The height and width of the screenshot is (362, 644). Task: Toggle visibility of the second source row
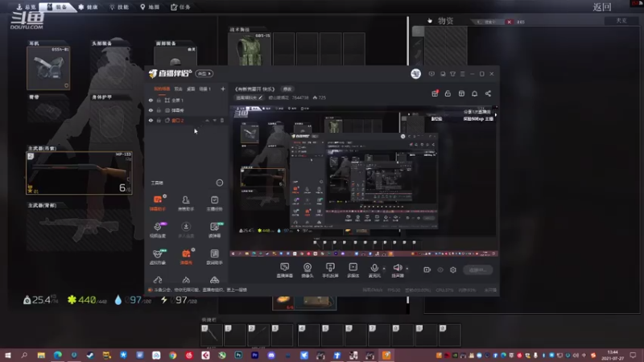[x=151, y=110]
